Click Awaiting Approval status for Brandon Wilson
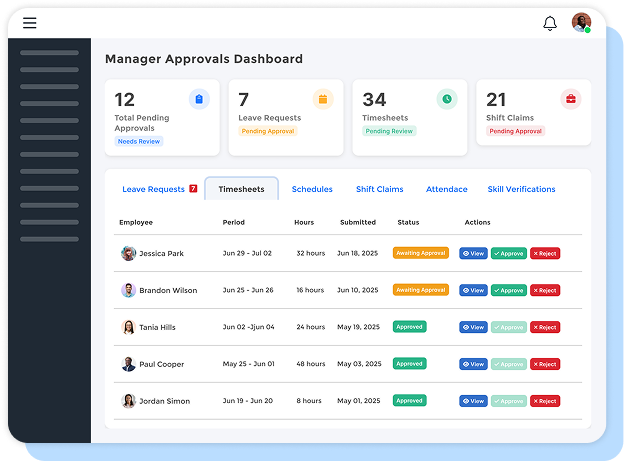The image size is (624, 461). coord(421,290)
